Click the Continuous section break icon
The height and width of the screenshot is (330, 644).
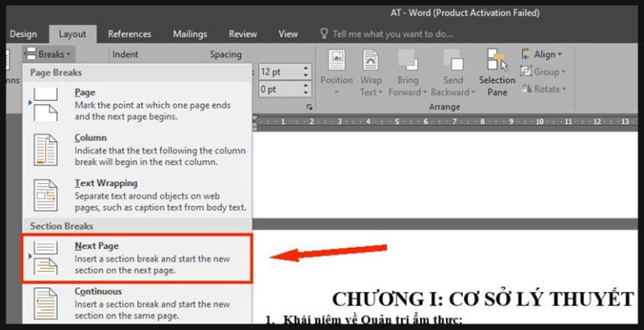pyautogui.click(x=45, y=303)
